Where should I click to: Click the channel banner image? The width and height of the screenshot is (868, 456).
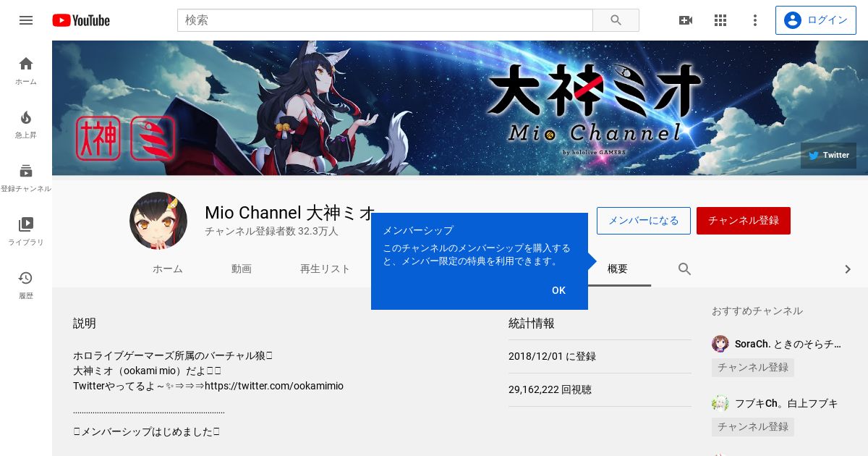(x=460, y=108)
